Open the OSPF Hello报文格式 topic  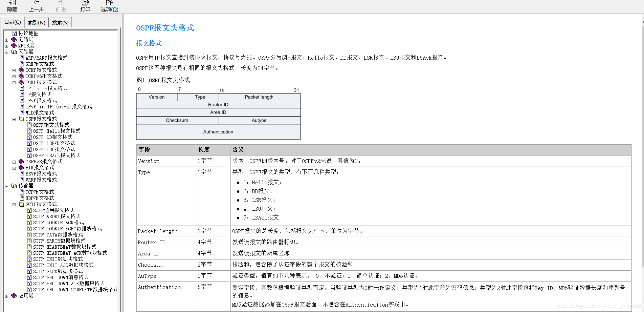(x=57, y=131)
